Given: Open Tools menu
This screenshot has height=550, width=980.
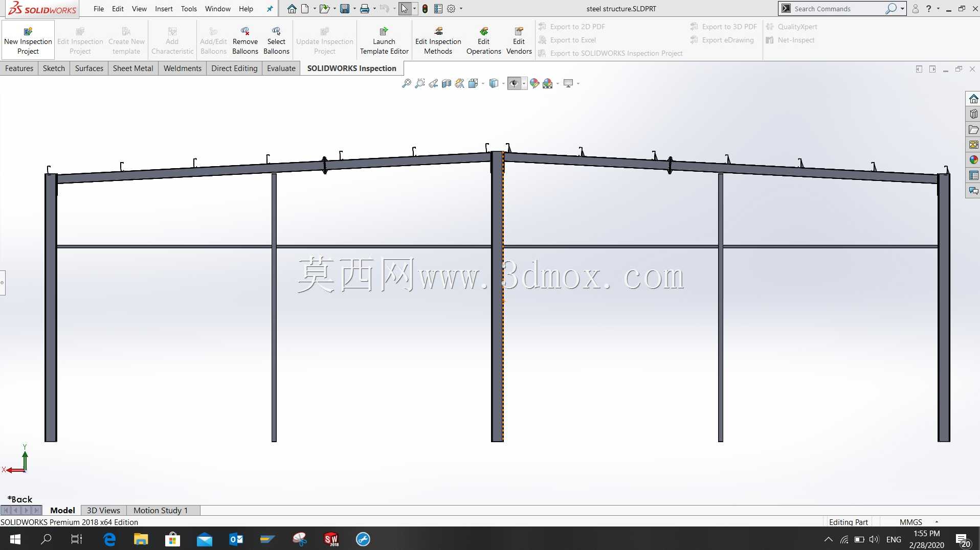Looking at the screenshot, I should tap(189, 9).
